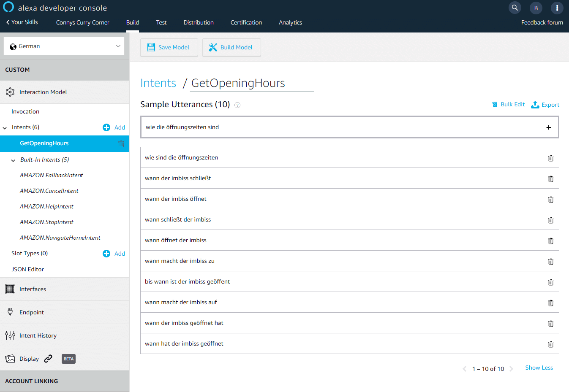The width and height of the screenshot is (569, 392).
Task: Click the Interfaces grid icon
Action: (10, 289)
